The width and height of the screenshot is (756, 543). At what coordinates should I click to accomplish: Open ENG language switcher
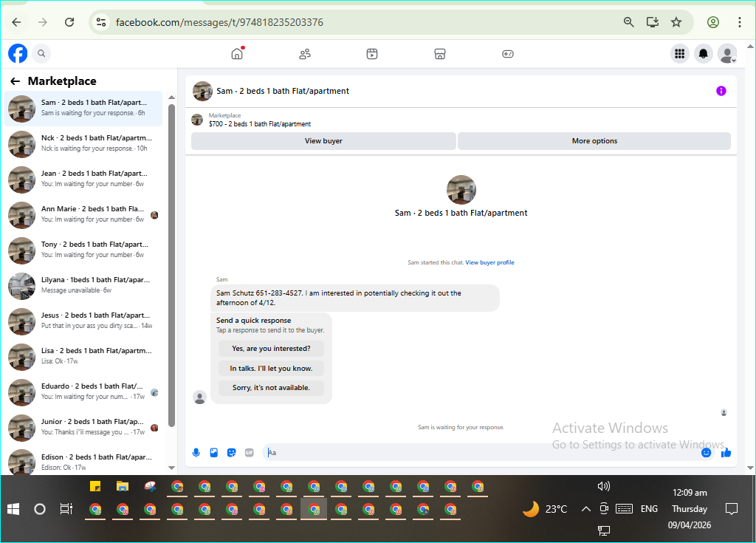tap(649, 509)
